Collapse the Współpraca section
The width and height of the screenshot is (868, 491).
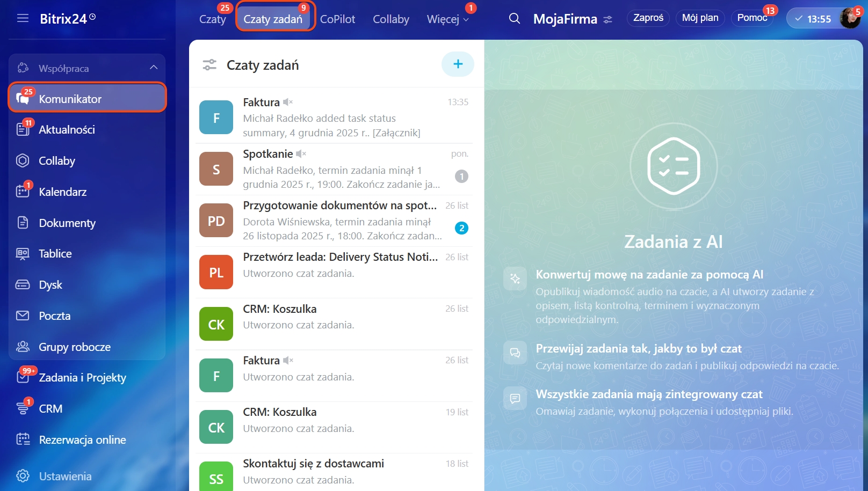(x=154, y=68)
